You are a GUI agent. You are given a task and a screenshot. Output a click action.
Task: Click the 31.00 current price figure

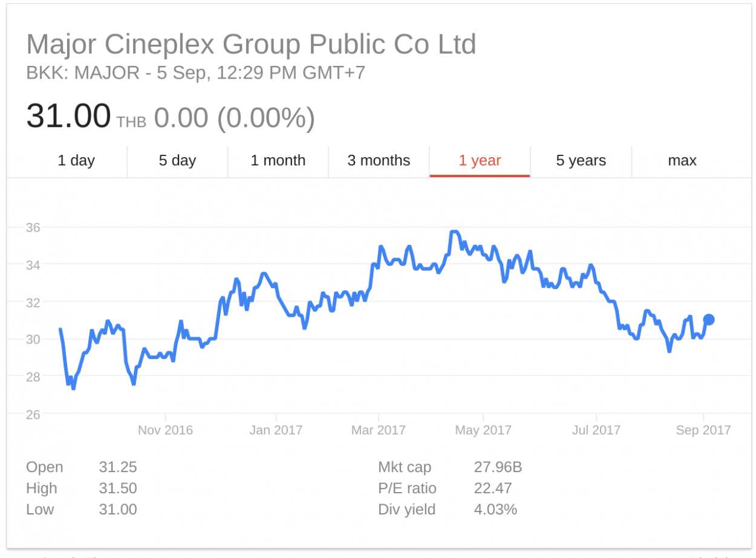point(68,116)
